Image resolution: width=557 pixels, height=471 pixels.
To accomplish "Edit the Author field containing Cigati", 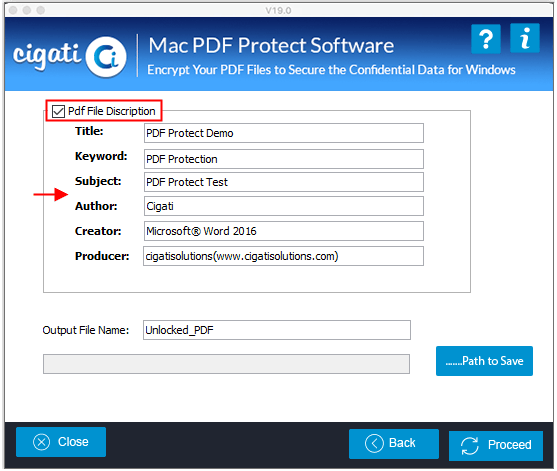I will click(x=283, y=206).
